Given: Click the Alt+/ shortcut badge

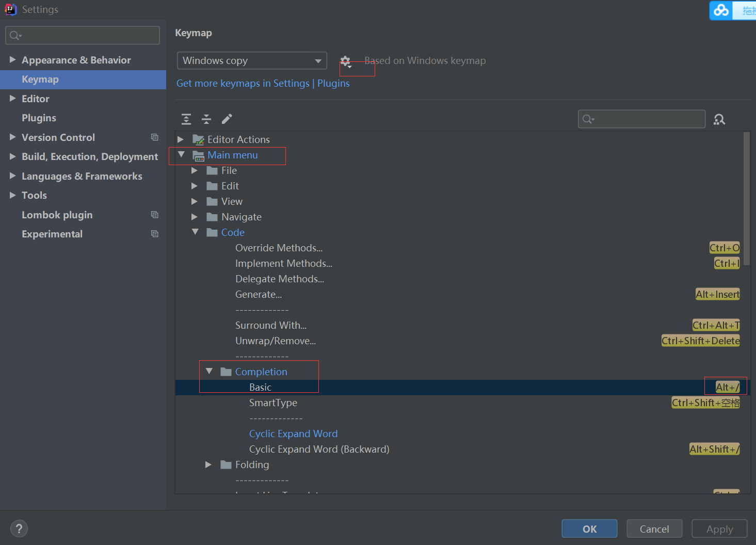Looking at the screenshot, I should coord(728,387).
